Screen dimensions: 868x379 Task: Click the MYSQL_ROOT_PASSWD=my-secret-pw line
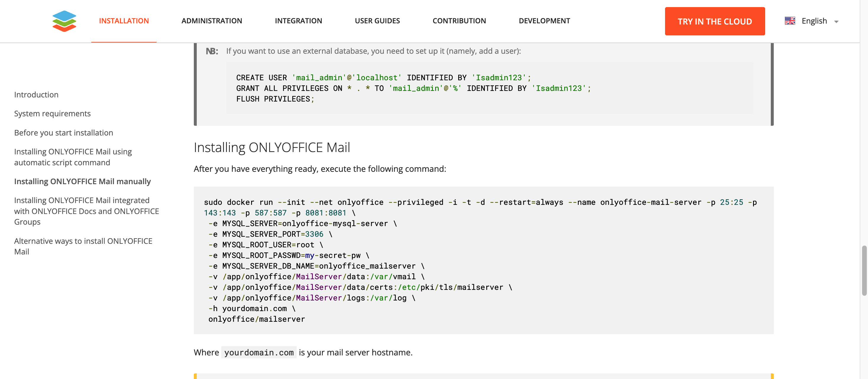coord(289,256)
